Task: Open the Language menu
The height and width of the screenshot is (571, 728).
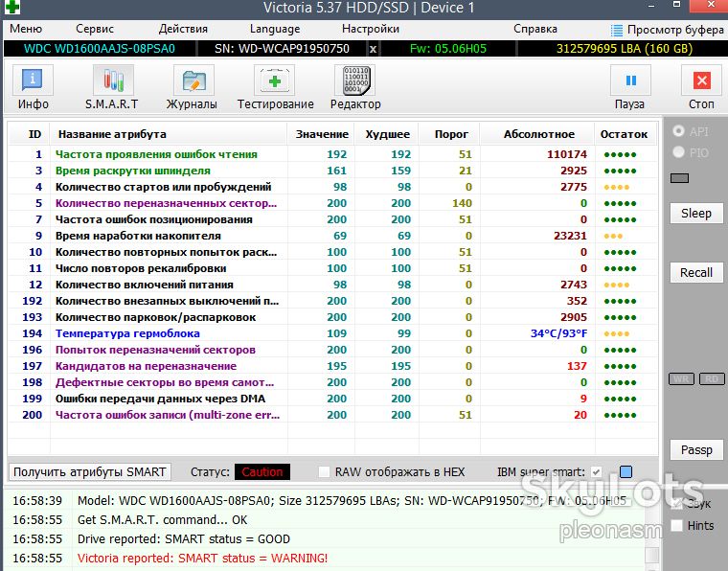Action: pos(275,29)
